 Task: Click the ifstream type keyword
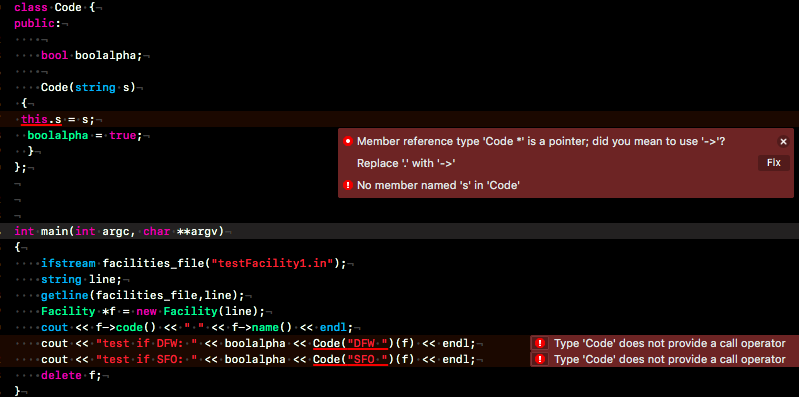[68, 263]
